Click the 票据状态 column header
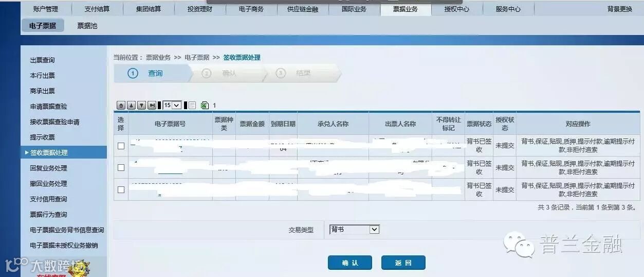The image size is (644, 277). pyautogui.click(x=479, y=124)
